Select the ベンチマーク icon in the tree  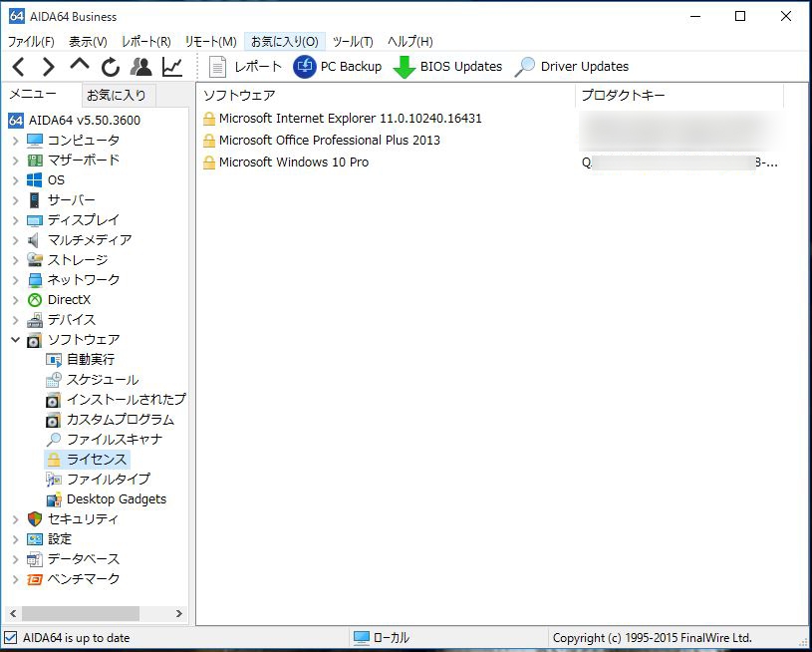coord(35,579)
